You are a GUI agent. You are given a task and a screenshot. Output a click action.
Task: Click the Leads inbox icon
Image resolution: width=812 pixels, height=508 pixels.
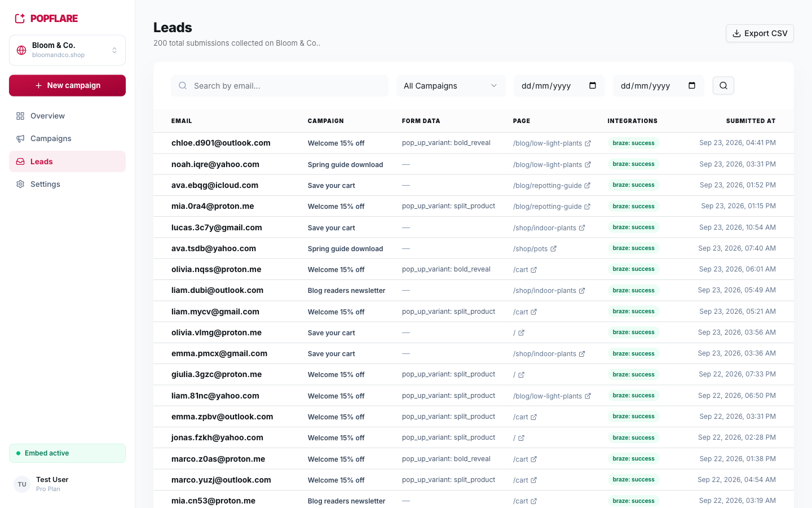[x=20, y=161]
